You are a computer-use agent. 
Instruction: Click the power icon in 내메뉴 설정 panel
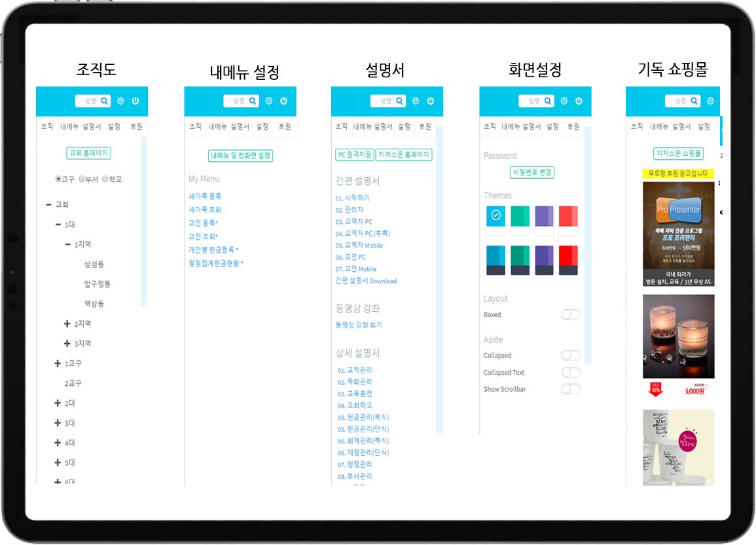coord(283,101)
